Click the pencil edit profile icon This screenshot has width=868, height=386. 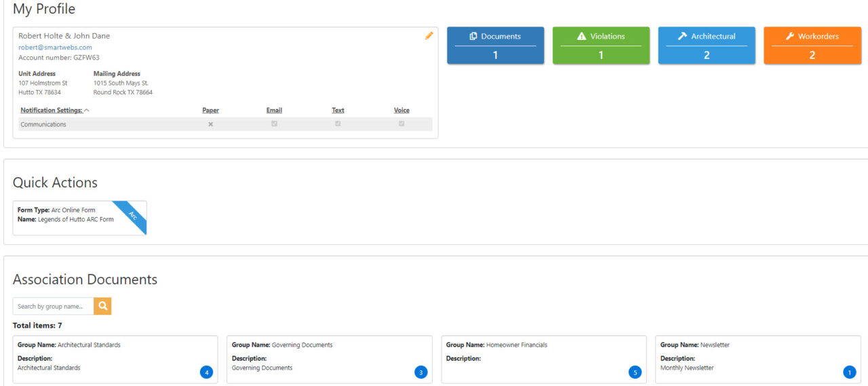pyautogui.click(x=429, y=36)
